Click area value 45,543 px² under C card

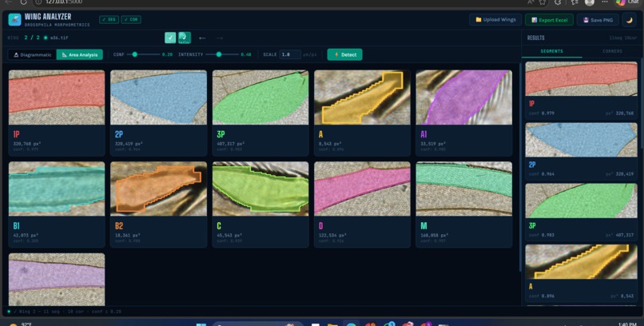[229, 236]
